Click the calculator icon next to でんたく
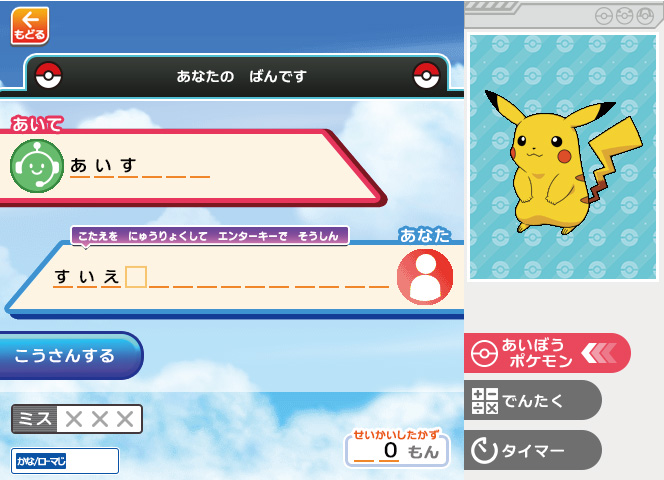 click(485, 401)
